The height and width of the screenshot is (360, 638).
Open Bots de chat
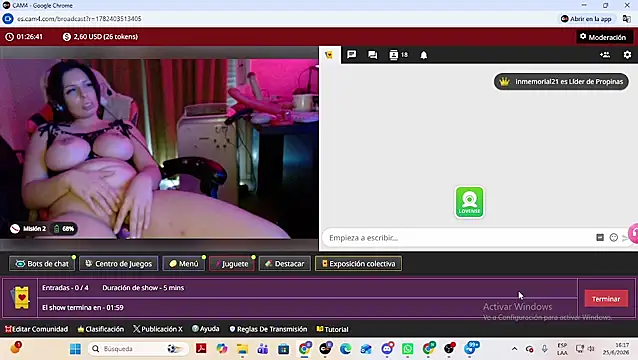click(42, 264)
